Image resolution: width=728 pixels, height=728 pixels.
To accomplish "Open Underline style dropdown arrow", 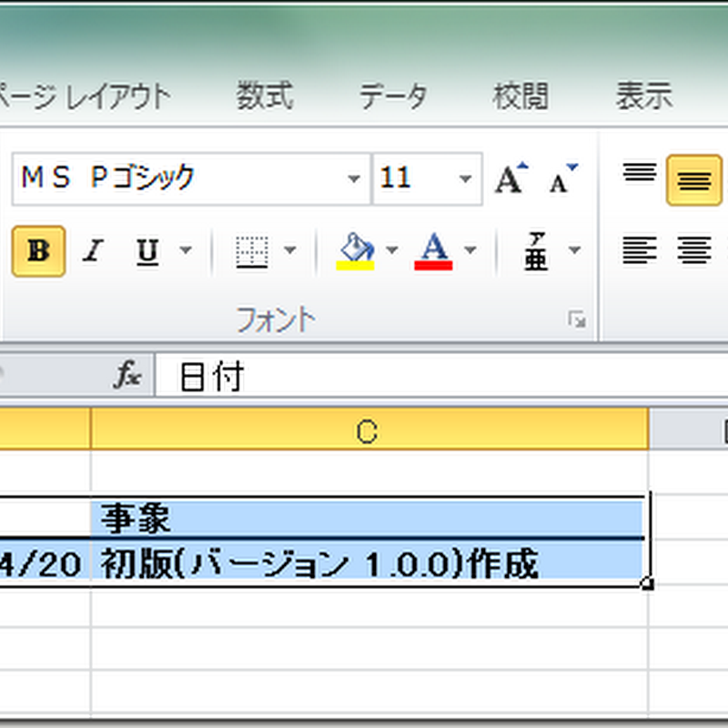I will click(186, 251).
